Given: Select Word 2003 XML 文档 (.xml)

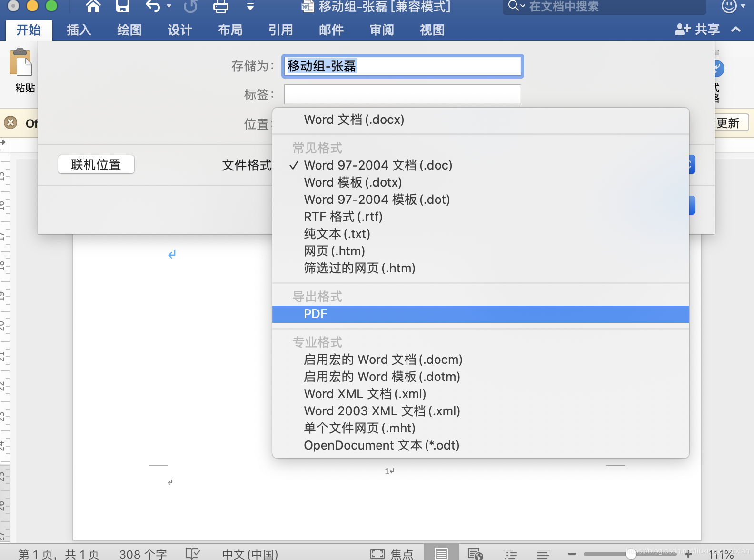Looking at the screenshot, I should click(x=481, y=411).
